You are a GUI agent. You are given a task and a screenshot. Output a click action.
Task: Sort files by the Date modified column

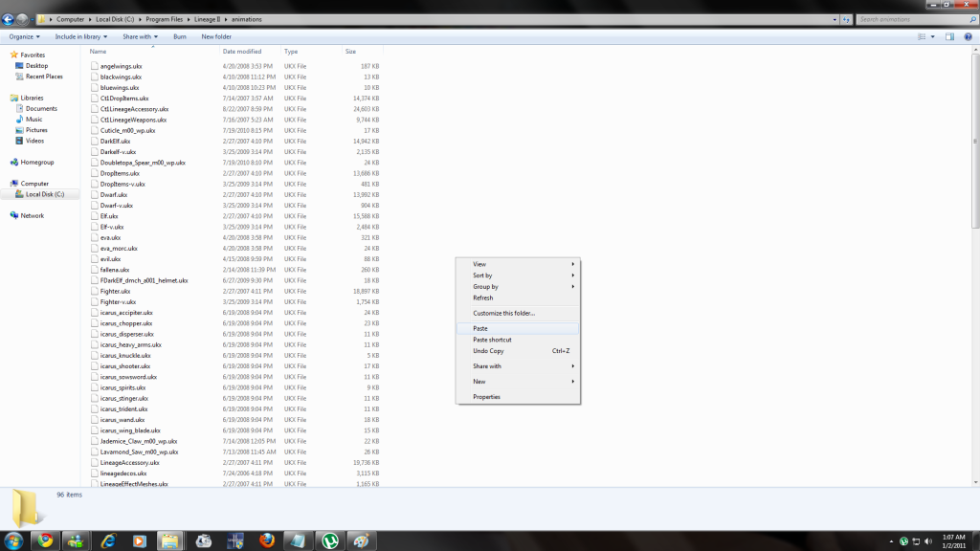pyautogui.click(x=242, y=51)
